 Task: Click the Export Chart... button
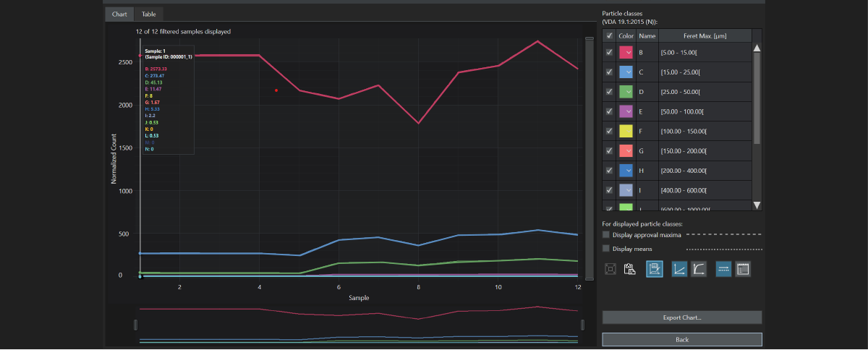[x=681, y=317]
